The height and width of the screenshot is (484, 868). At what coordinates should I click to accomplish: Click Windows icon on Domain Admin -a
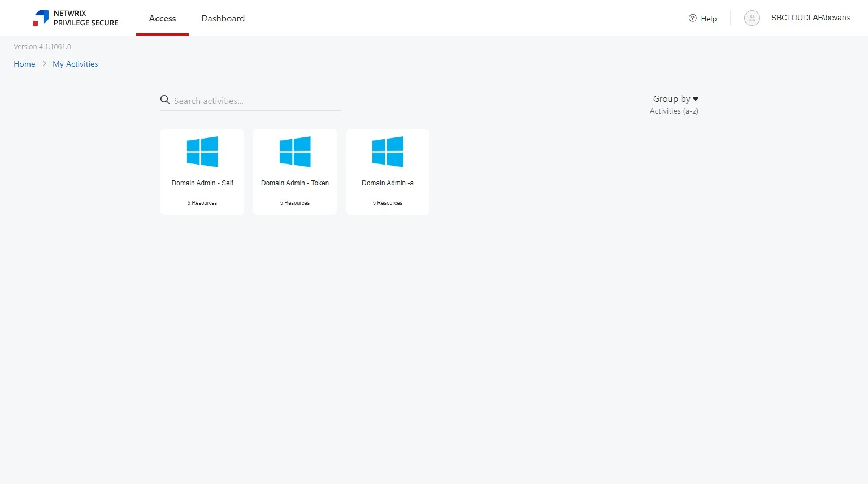pyautogui.click(x=388, y=152)
